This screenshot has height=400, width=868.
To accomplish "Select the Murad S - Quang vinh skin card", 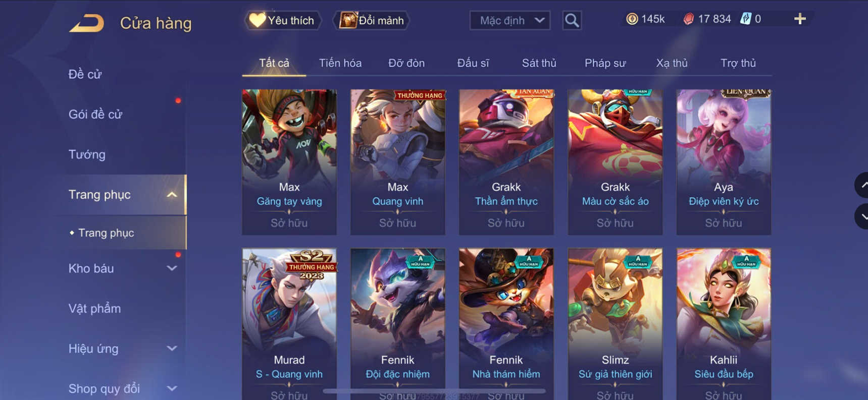I will [289, 324].
